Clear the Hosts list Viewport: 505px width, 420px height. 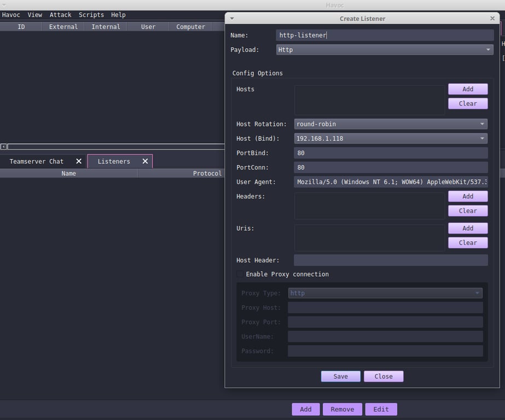[467, 103]
